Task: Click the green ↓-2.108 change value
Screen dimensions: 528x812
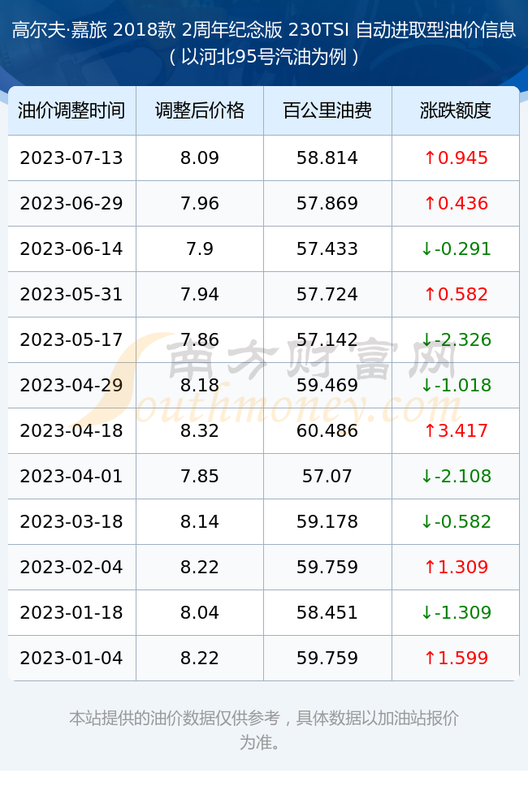Action: point(456,477)
